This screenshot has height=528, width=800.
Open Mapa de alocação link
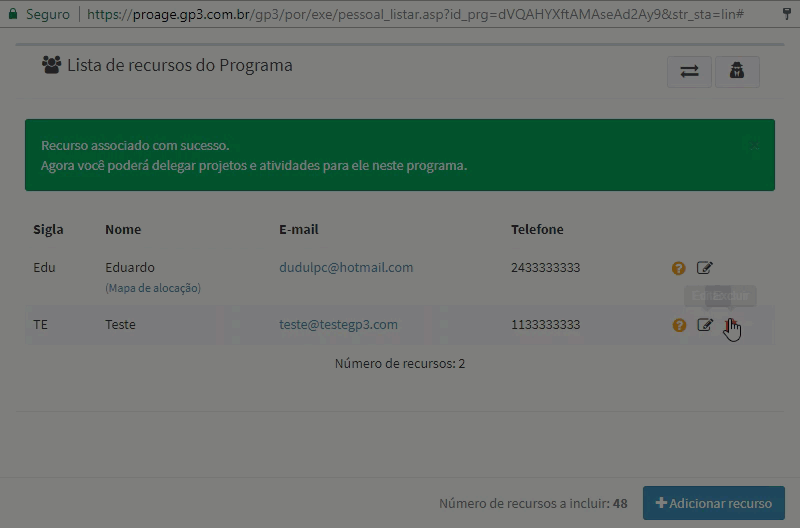tap(153, 288)
